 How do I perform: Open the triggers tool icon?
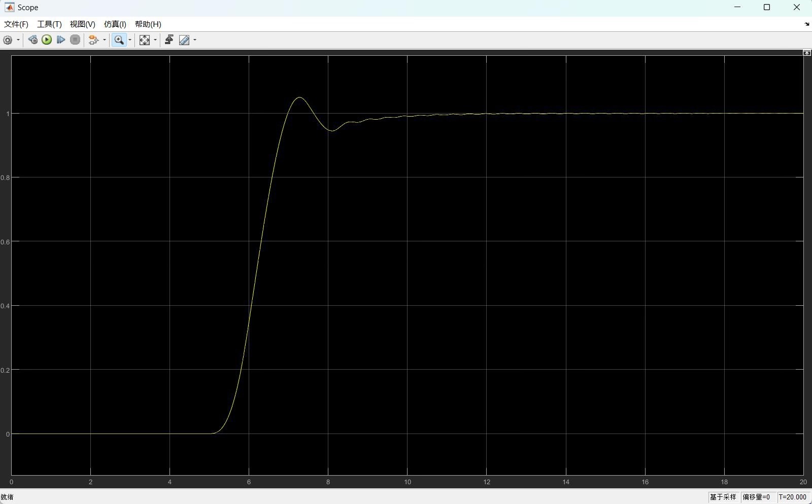[170, 40]
